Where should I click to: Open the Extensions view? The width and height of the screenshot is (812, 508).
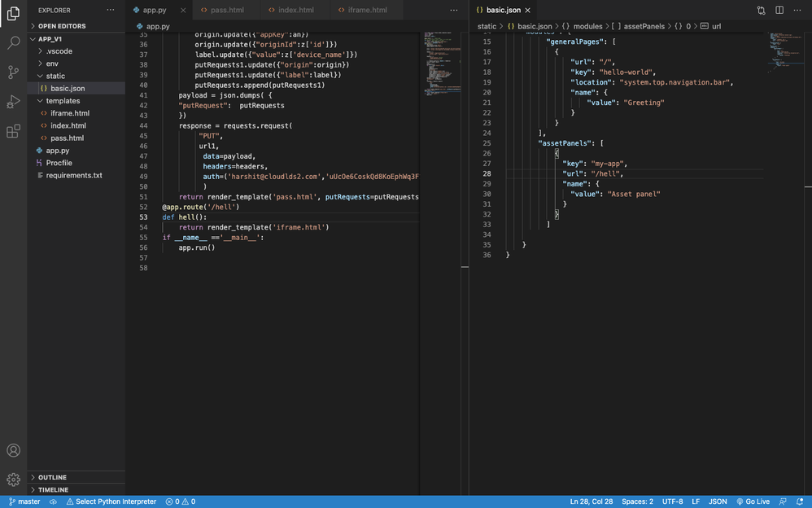click(x=13, y=130)
